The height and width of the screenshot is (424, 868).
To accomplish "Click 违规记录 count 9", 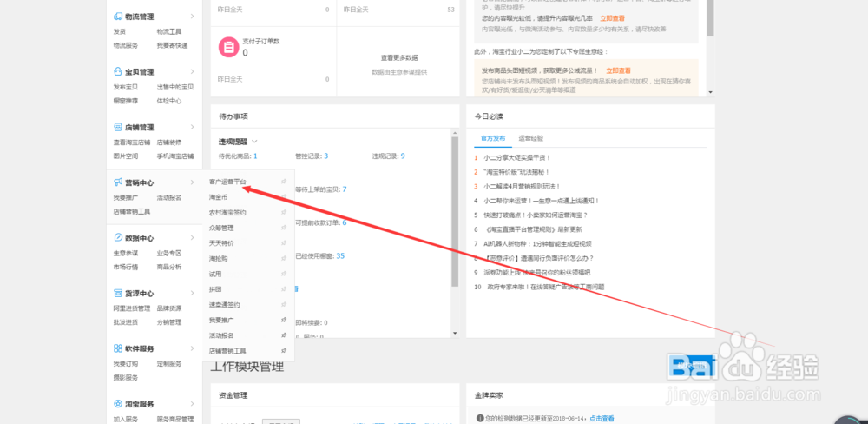I will (x=403, y=156).
